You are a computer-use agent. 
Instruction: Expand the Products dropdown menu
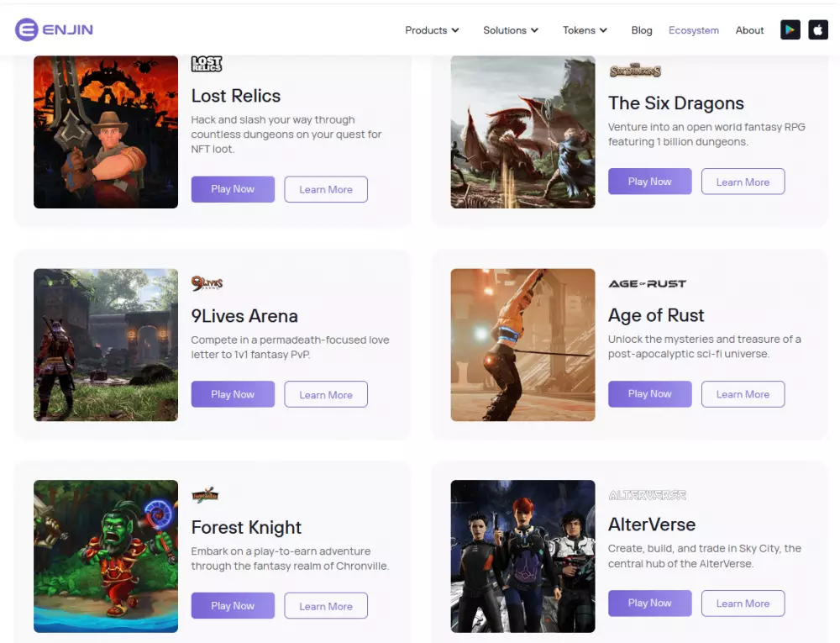coord(432,30)
